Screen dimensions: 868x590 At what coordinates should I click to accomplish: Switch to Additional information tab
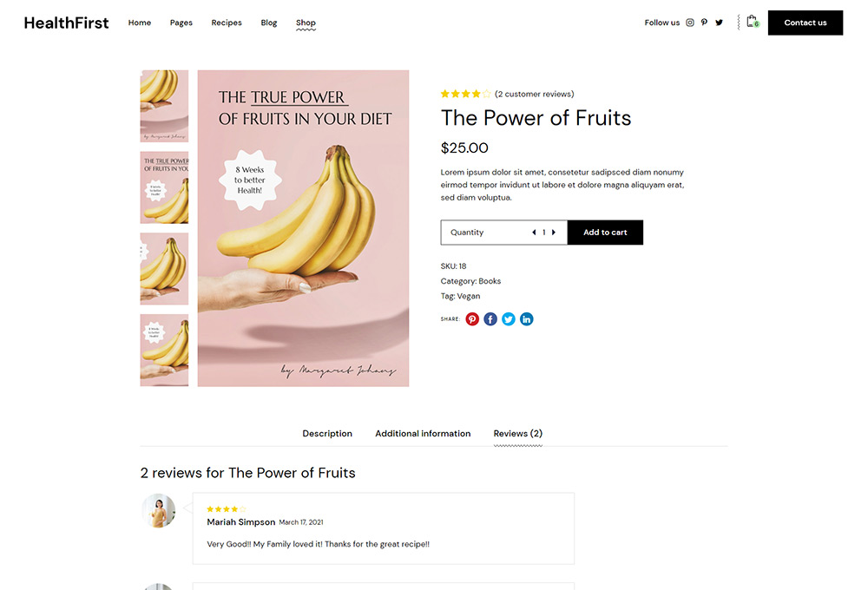coord(423,434)
